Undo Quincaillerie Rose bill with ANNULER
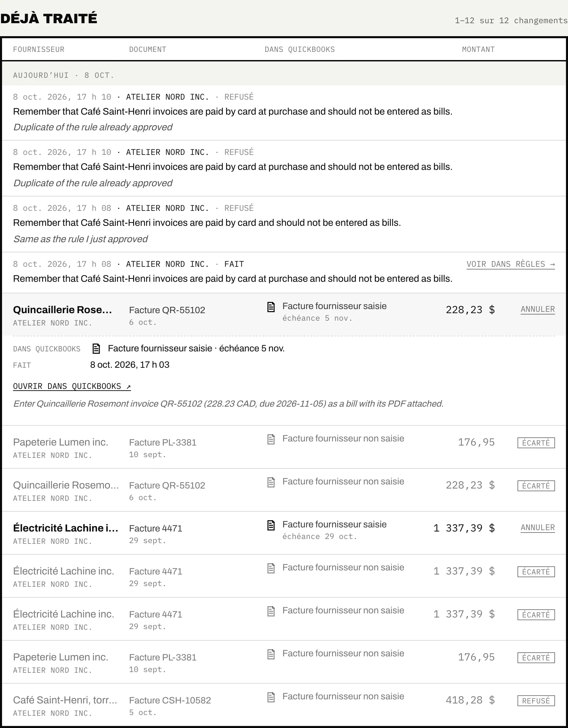 point(538,309)
